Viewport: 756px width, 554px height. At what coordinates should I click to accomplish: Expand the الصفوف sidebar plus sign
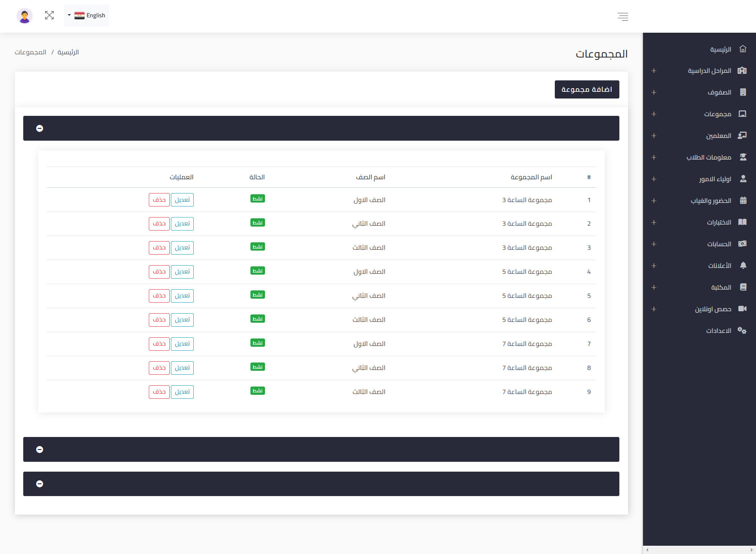[x=654, y=93]
